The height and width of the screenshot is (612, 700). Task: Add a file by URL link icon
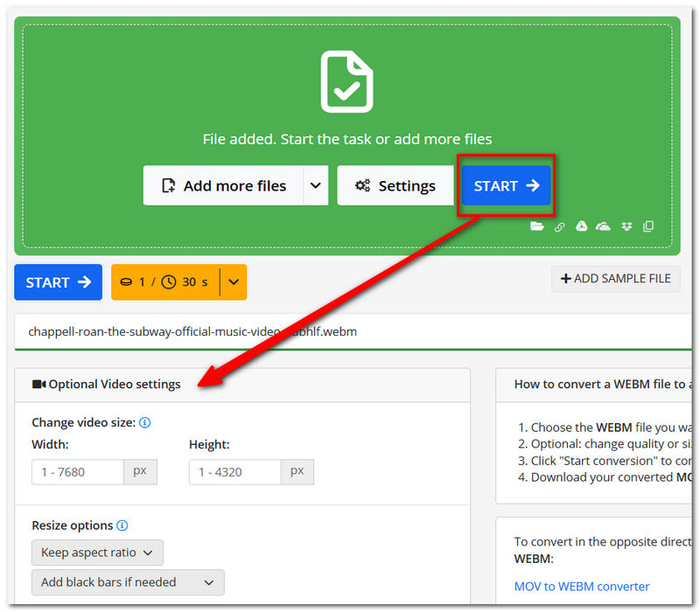pos(559,227)
